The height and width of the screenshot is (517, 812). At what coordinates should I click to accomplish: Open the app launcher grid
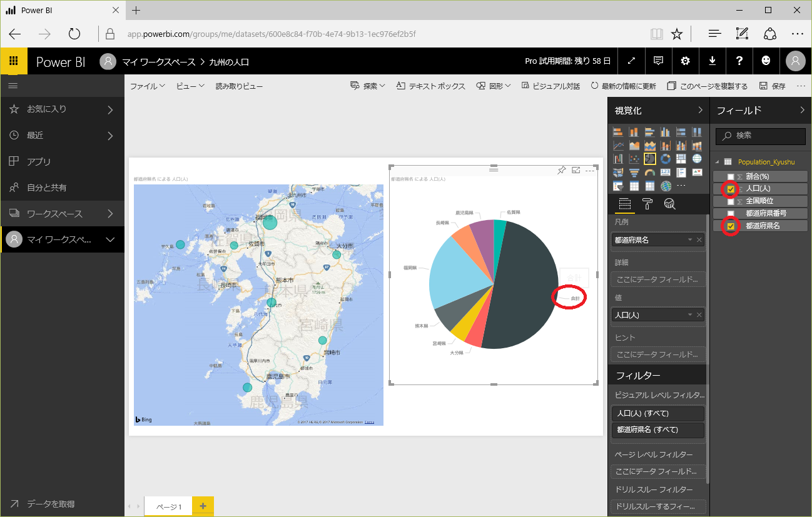pyautogui.click(x=13, y=61)
